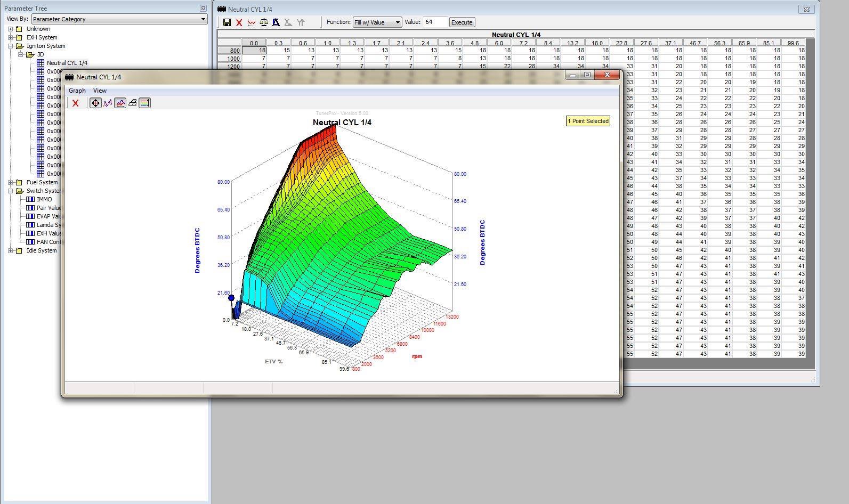The width and height of the screenshot is (849, 504).
Task: Click the red X in graph window toolbar
Action: click(76, 103)
